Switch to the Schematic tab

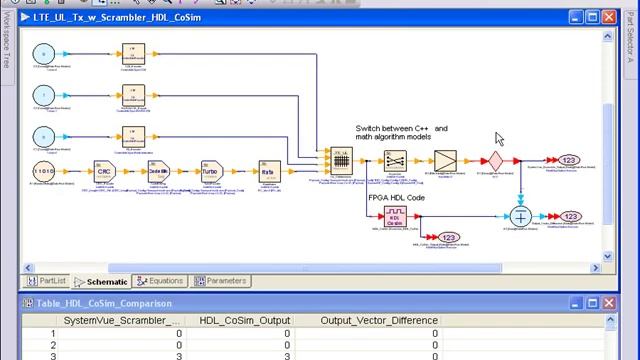[101, 282]
